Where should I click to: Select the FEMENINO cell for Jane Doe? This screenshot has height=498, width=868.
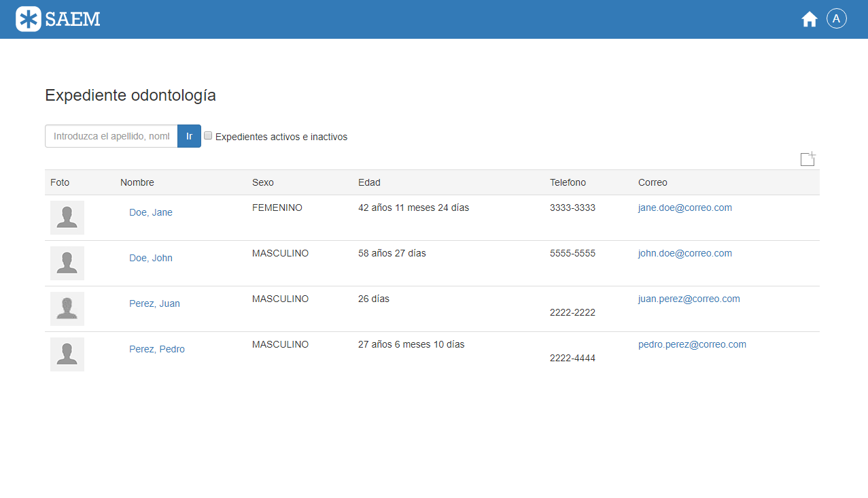point(277,207)
